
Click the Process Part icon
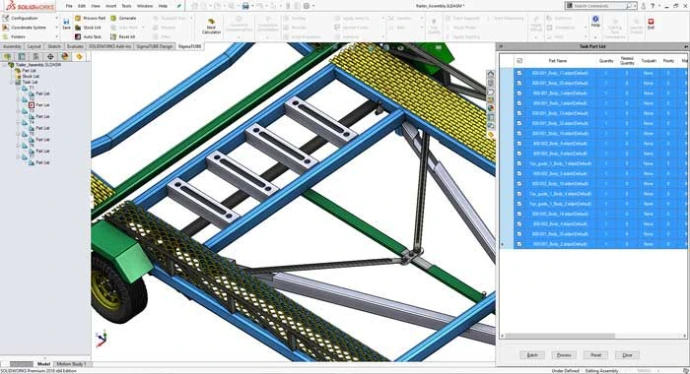pos(78,18)
